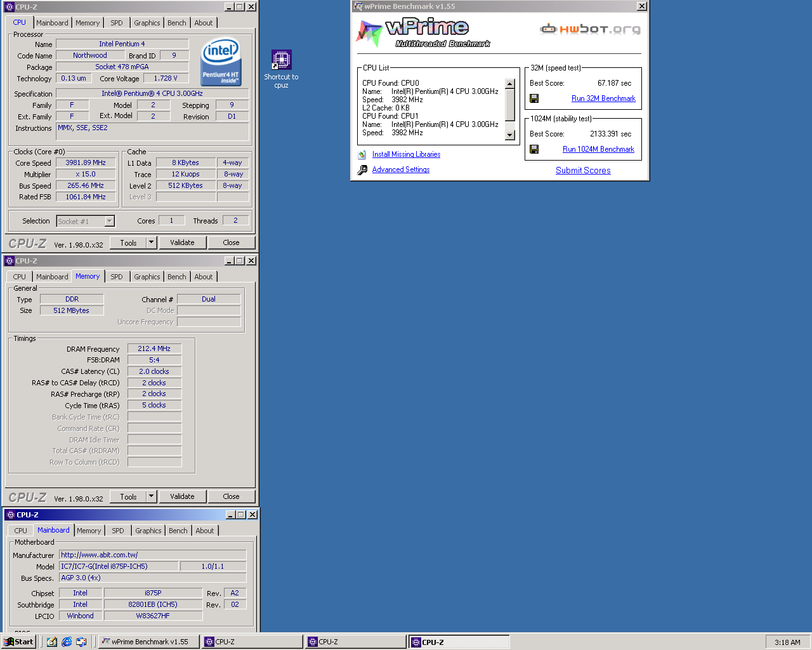Click the Core Speed value 3981.89 MHz

86,162
